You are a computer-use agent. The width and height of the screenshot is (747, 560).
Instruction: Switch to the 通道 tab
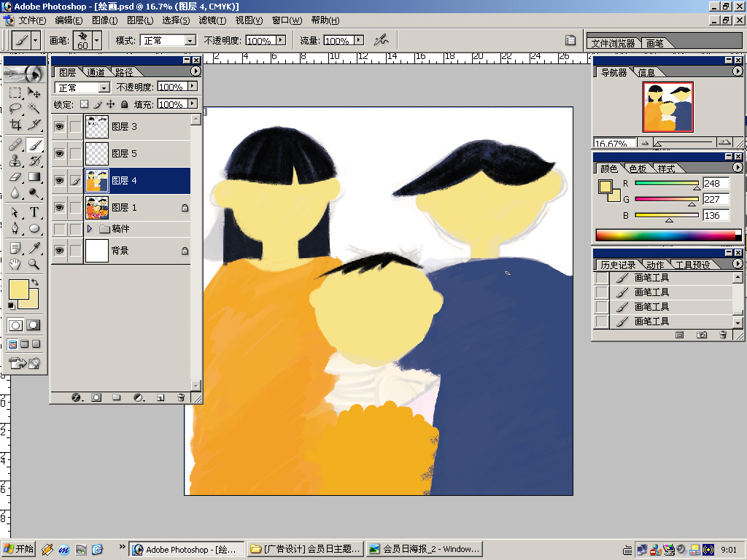click(x=96, y=72)
